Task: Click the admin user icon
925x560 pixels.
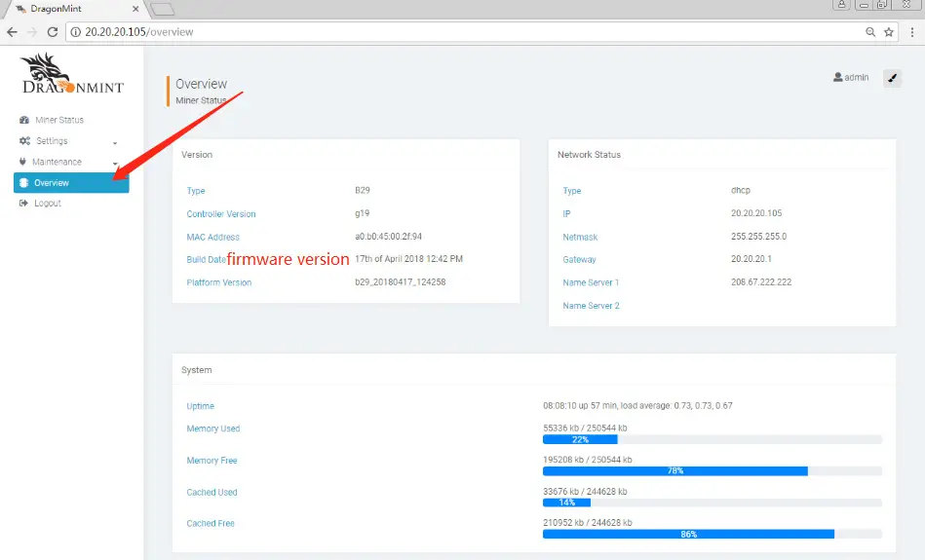Action: (x=837, y=77)
